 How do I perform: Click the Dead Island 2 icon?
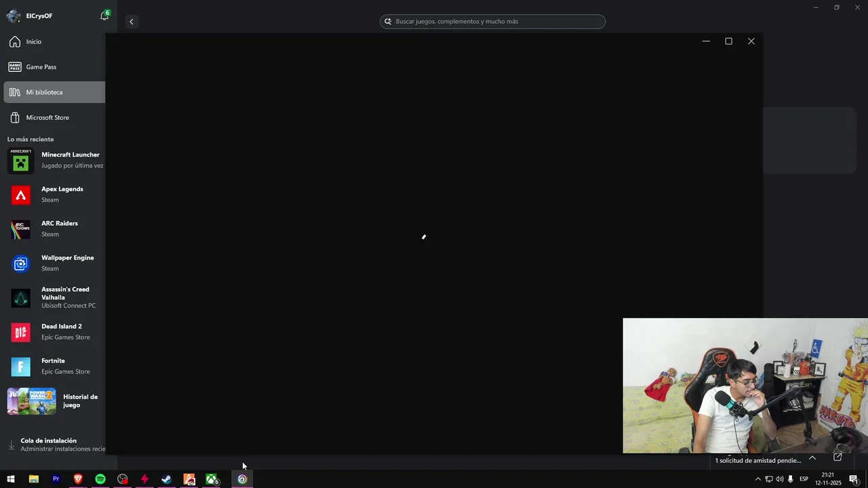coord(21,333)
